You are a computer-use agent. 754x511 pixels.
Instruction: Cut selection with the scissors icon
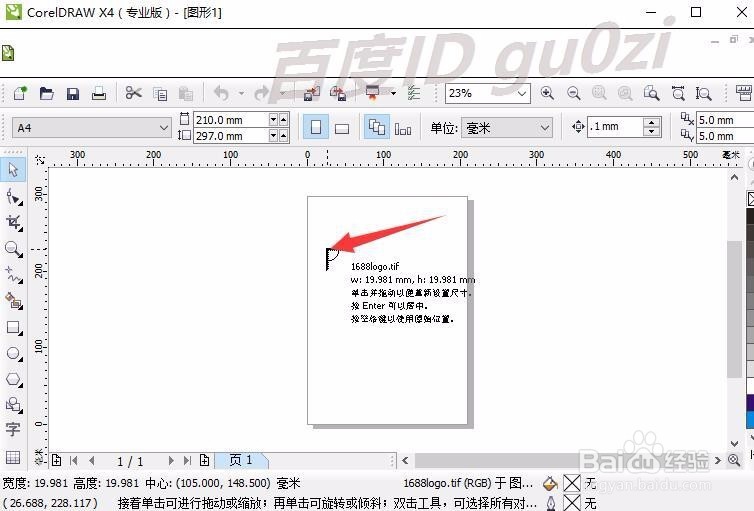133,93
